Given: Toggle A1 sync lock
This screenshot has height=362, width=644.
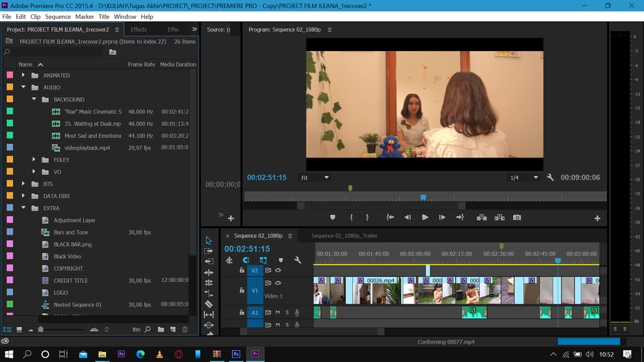Looking at the screenshot, I should (268, 312).
